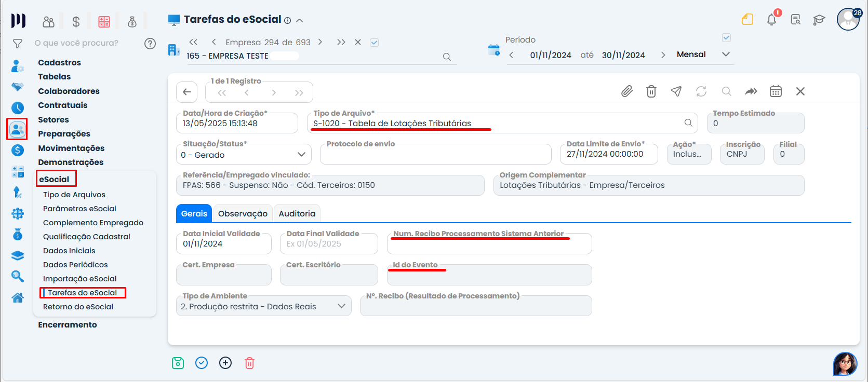This screenshot has width=868, height=382.
Task: Open Qualificação Cadastral submenu item
Action: point(87,237)
